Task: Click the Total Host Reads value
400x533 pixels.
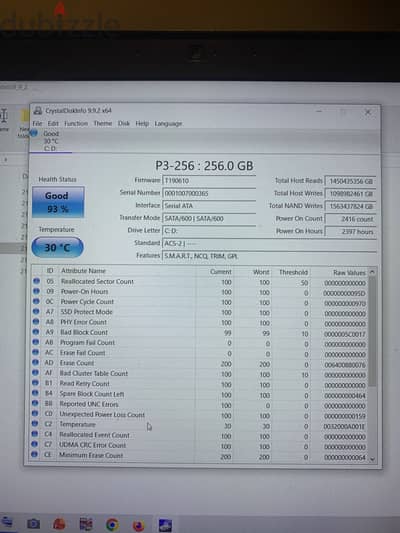Action: pos(350,181)
